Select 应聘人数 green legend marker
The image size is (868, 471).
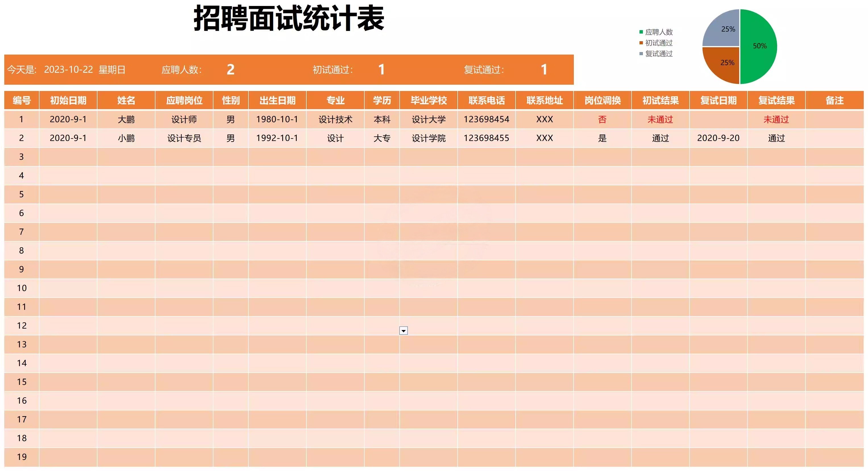click(641, 32)
